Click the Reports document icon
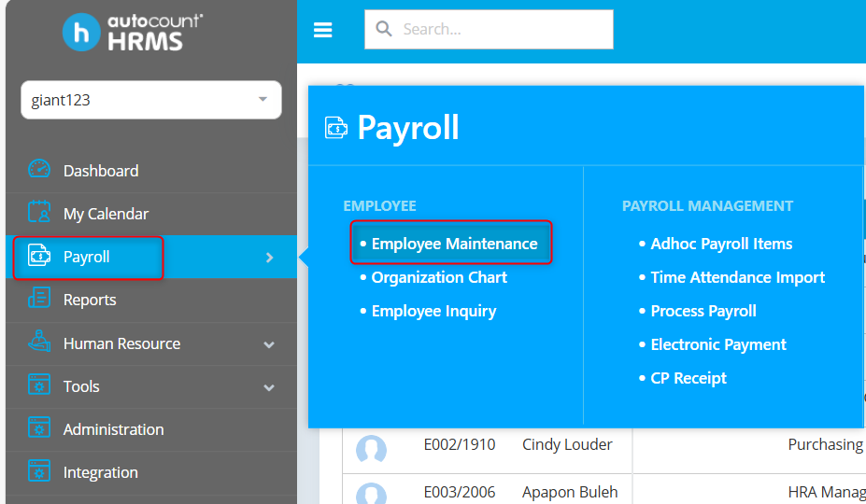This screenshot has height=504, width=866. (39, 299)
